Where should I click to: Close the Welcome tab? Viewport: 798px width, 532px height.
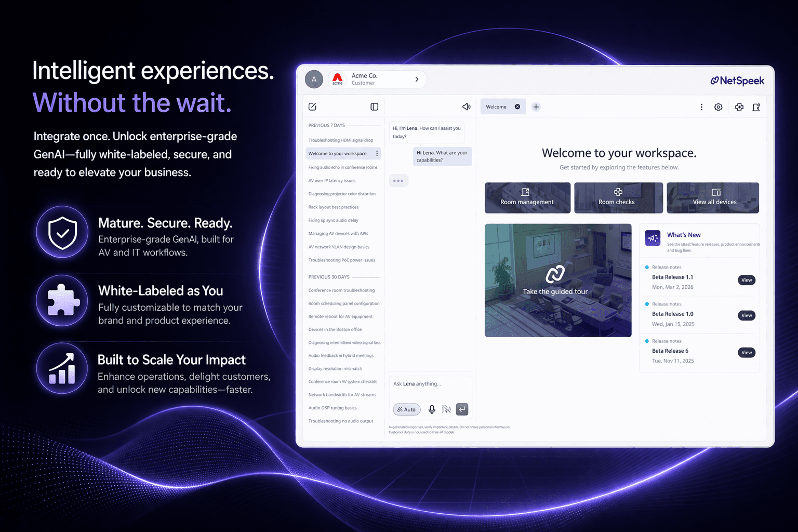517,107
